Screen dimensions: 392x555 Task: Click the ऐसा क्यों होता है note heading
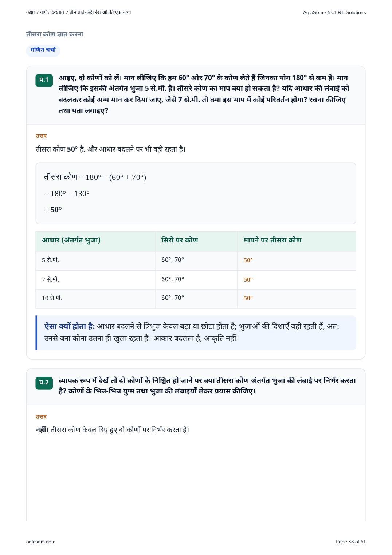click(70, 327)
